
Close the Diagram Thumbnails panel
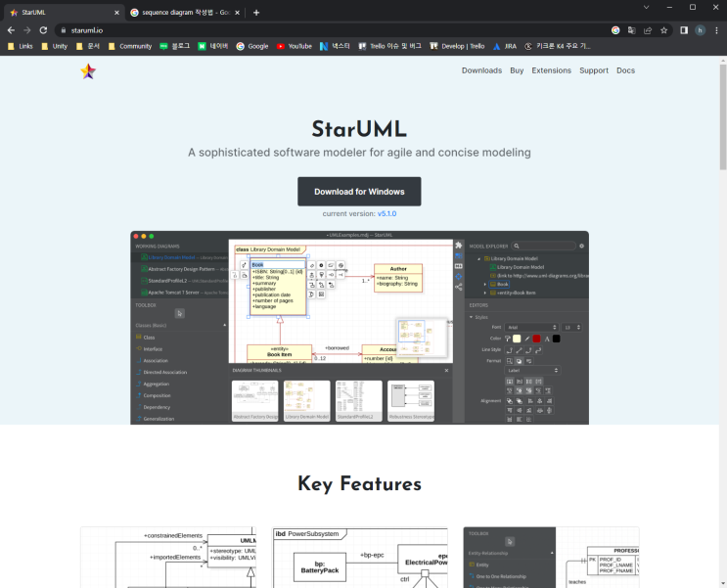coord(446,371)
